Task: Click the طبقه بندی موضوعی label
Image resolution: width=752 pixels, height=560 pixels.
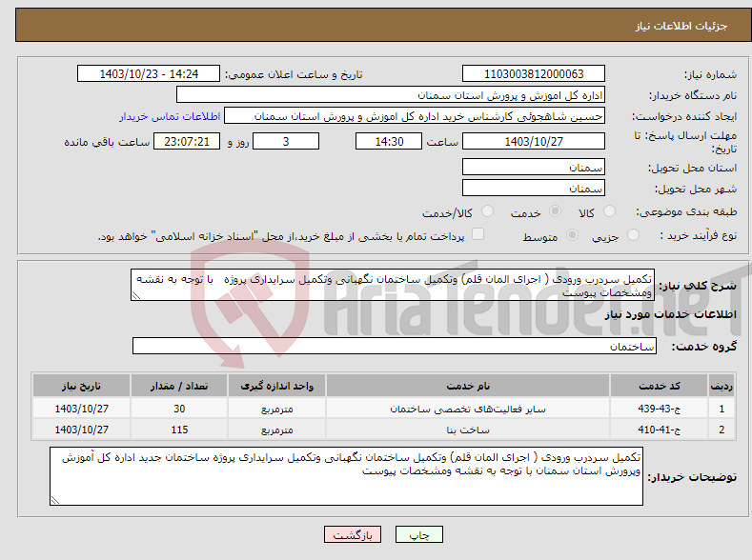Action: coord(687,211)
